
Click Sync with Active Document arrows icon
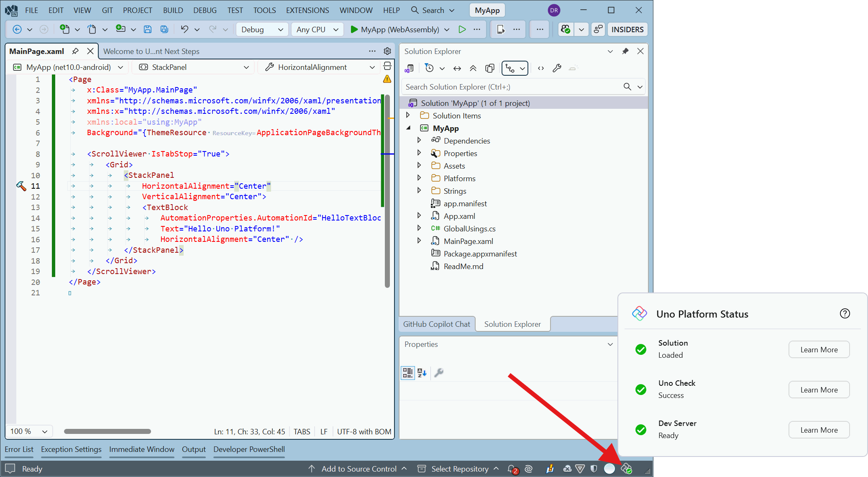[457, 68]
